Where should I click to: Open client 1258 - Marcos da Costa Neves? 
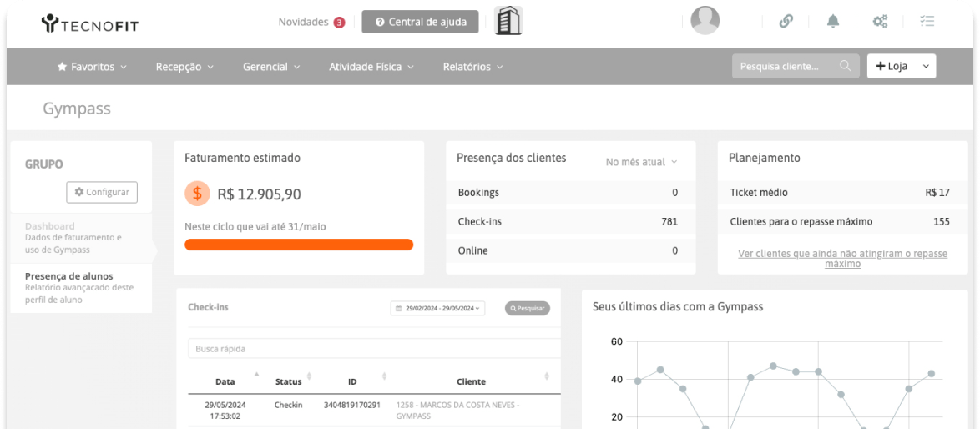457,411
